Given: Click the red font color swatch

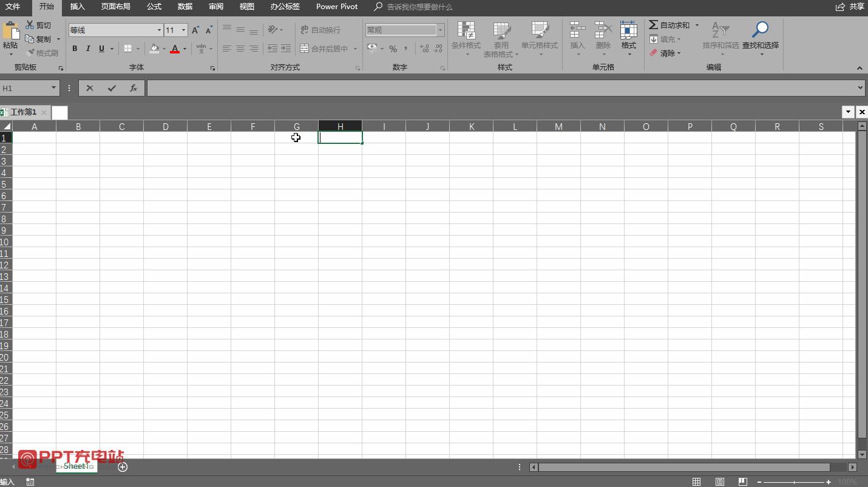Looking at the screenshot, I should 175,49.
